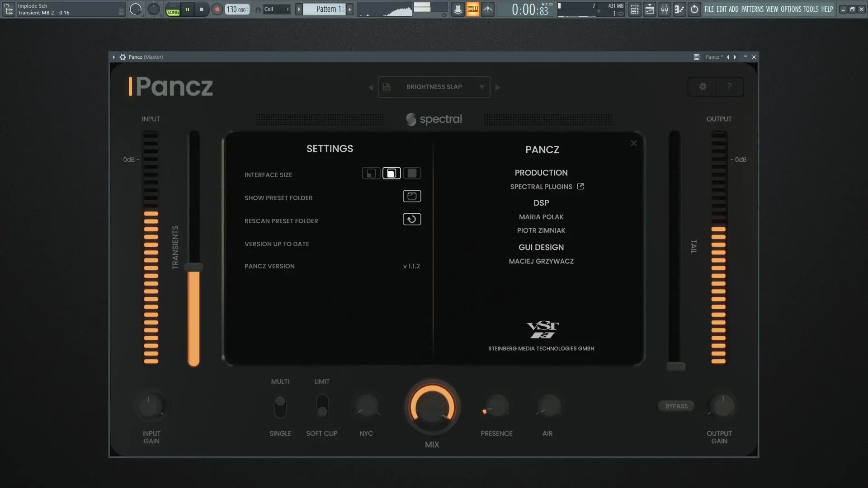Open the Cell snap dropdown

[277, 9]
